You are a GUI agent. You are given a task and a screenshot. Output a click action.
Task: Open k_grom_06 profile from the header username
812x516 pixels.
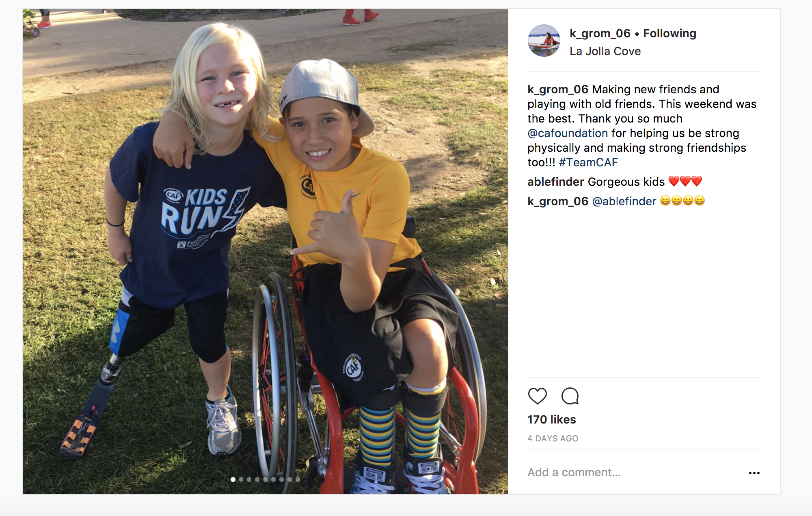[x=600, y=33]
